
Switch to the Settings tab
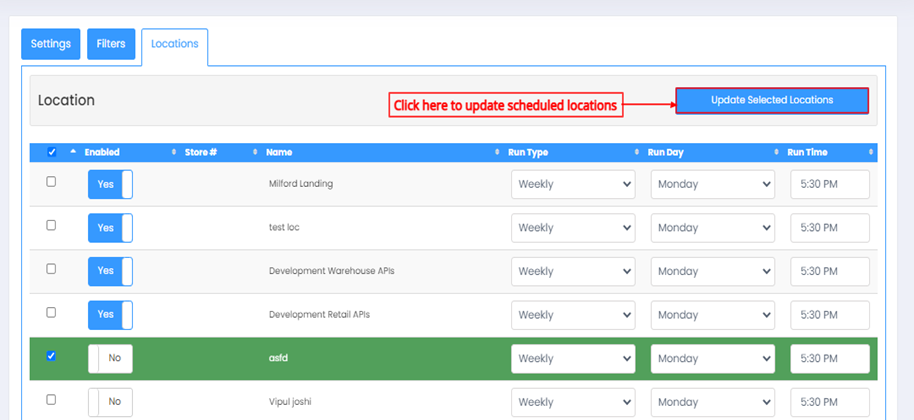pyautogui.click(x=51, y=44)
